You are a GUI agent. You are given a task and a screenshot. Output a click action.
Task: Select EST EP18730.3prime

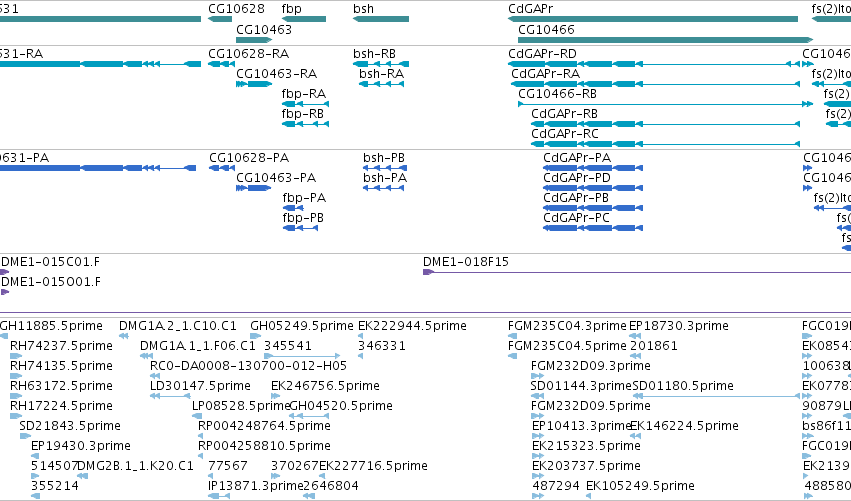click(678, 326)
